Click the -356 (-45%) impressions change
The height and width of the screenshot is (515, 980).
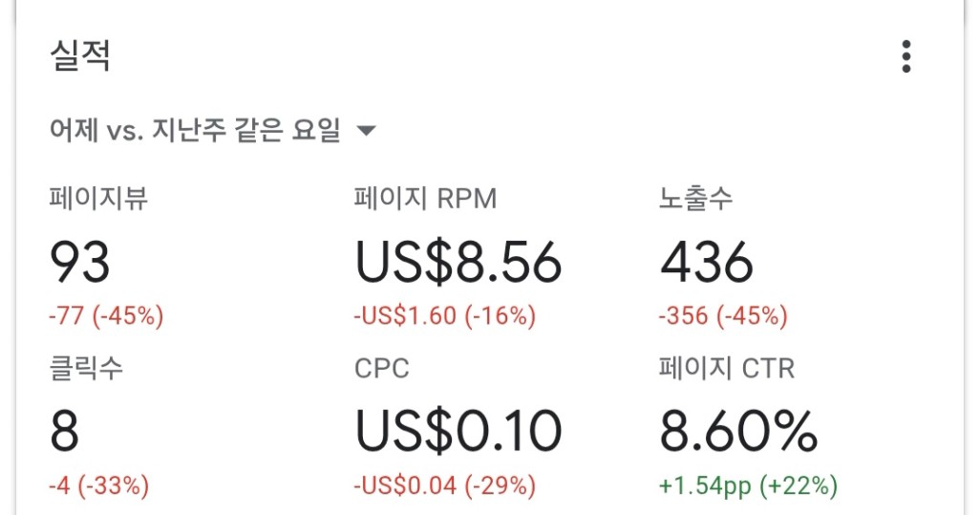click(x=723, y=316)
